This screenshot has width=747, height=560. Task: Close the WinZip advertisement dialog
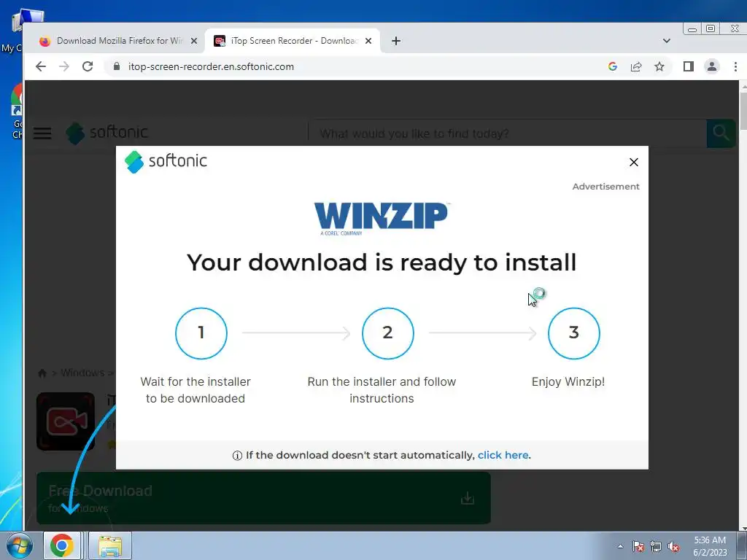click(634, 163)
